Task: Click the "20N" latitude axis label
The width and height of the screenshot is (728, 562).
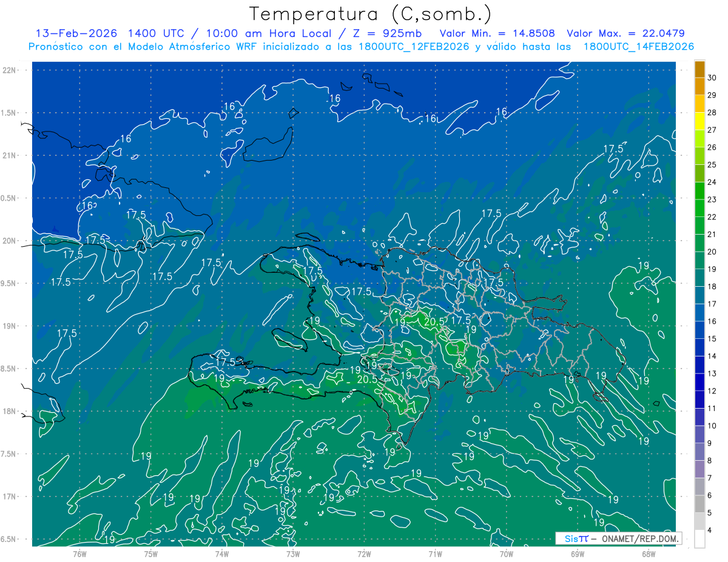Action: click(x=9, y=241)
